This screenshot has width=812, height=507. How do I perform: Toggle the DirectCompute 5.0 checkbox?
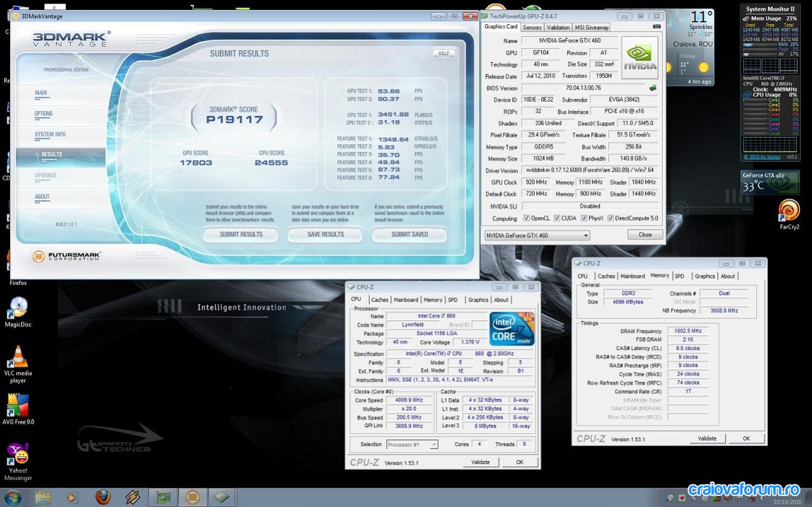coord(611,218)
